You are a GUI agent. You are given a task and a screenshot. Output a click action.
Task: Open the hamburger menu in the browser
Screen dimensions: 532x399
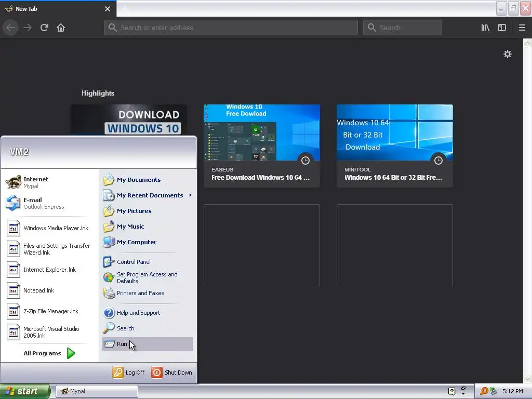point(522,28)
